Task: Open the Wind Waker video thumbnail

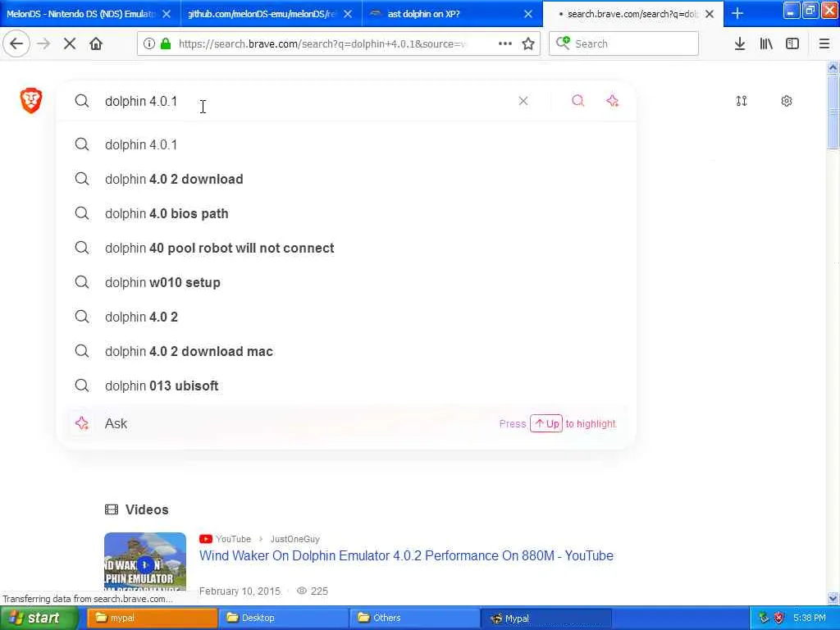Action: pyautogui.click(x=145, y=562)
